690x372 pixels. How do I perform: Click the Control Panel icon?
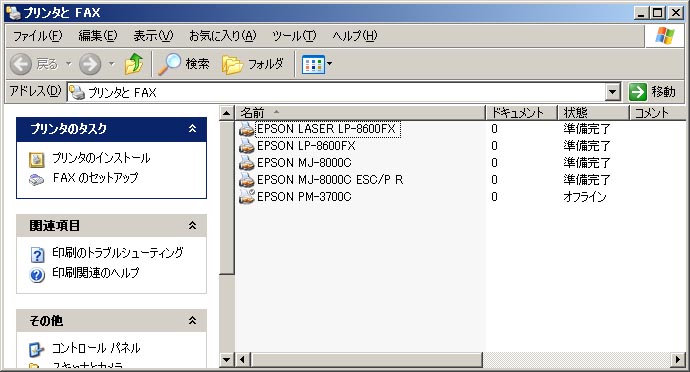37,350
